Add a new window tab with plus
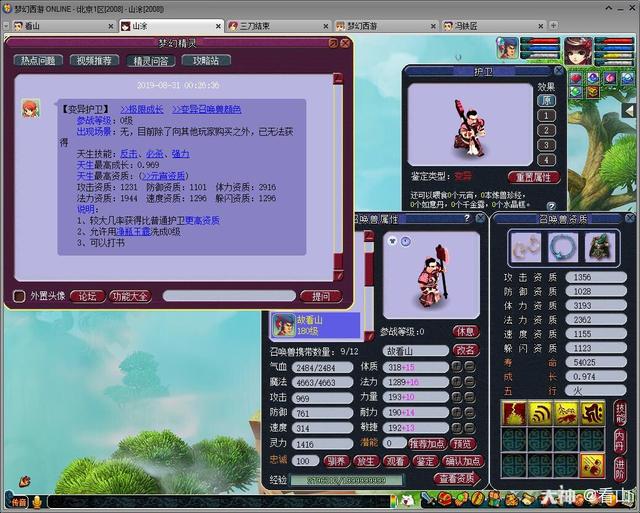Image resolution: width=640 pixels, height=513 pixels. 553,25
